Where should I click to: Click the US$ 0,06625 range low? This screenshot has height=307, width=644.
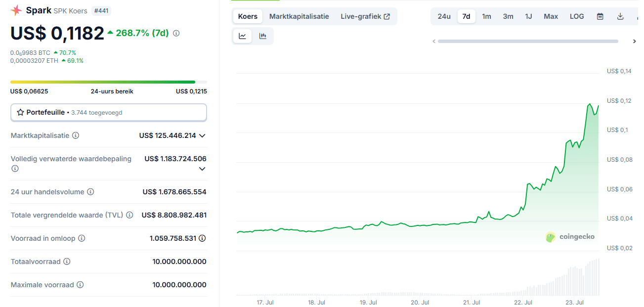pos(29,91)
